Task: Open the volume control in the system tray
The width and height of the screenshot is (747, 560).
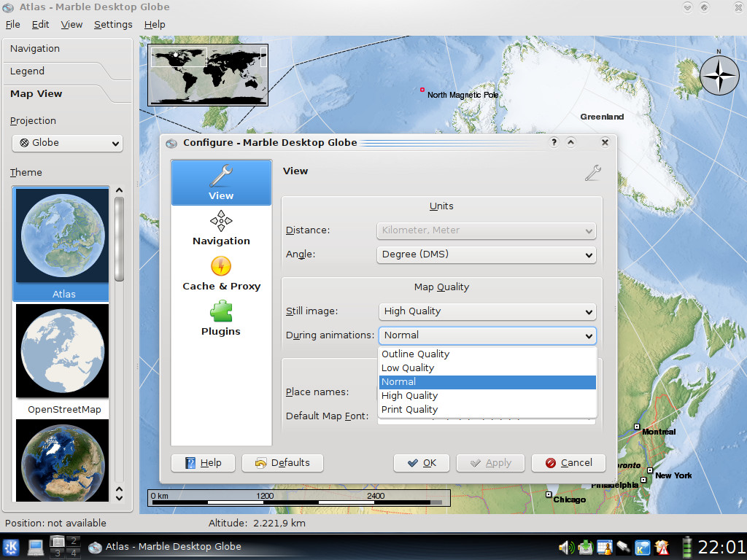Action: 566,548
